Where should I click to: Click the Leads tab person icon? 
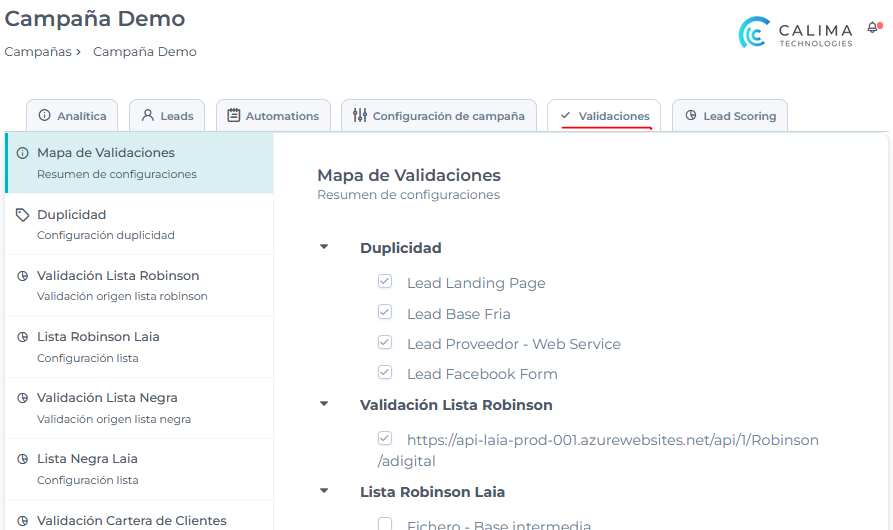[x=148, y=116]
